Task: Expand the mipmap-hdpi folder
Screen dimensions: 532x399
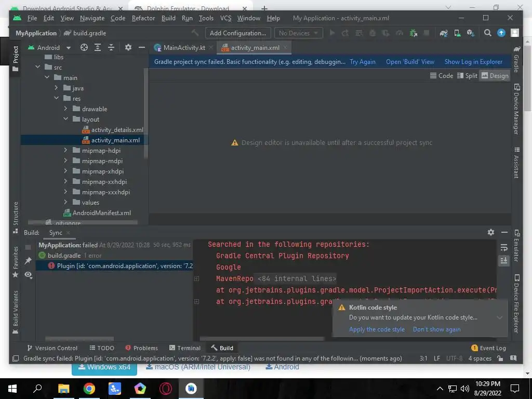Action: [x=65, y=150]
